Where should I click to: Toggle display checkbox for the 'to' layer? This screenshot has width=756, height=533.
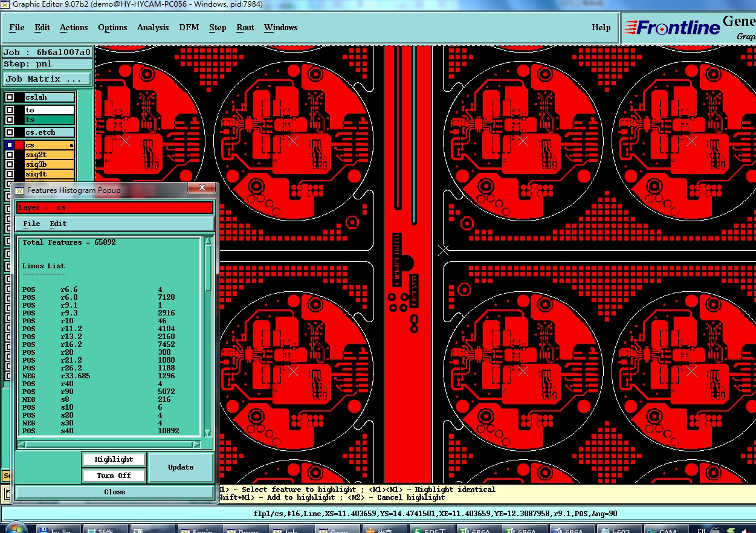pyautogui.click(x=10, y=110)
